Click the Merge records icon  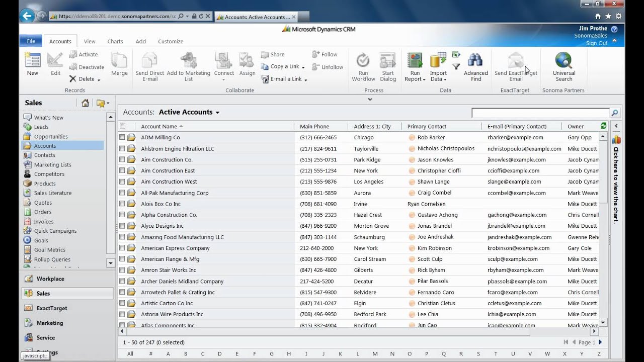(119, 60)
